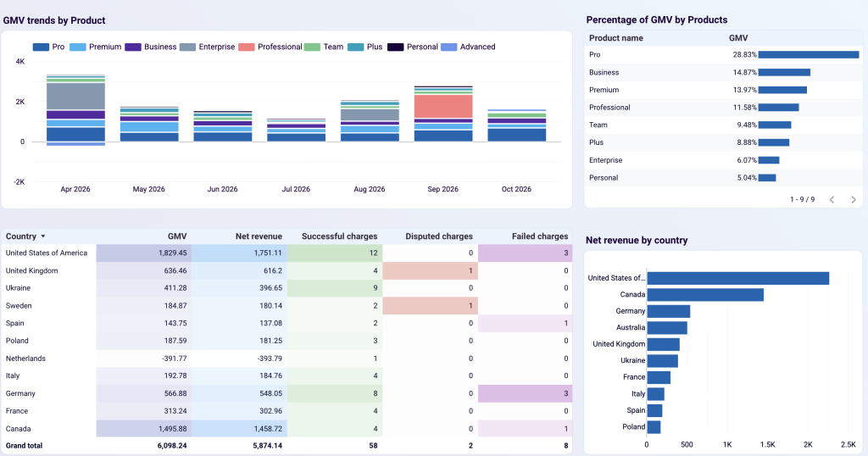Toggle Professional series in chart legend
Screen dimensions: 868x456
270,47
